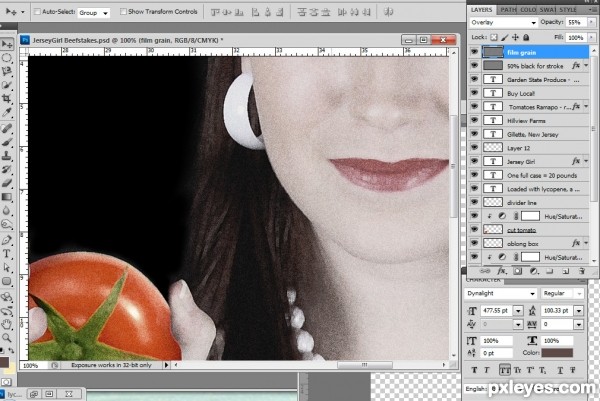Select the Clone Stamp tool
The image size is (600, 401).
tap(7, 155)
